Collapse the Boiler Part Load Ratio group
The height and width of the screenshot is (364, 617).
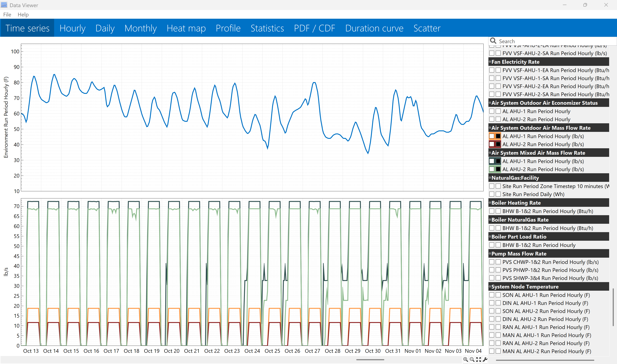(490, 237)
